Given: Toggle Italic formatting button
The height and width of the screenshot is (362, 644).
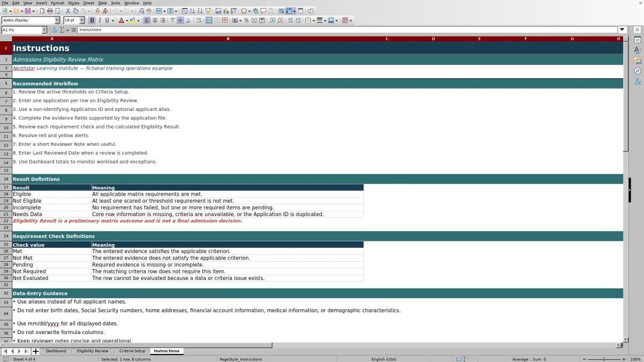Looking at the screenshot, I should [99, 20].
